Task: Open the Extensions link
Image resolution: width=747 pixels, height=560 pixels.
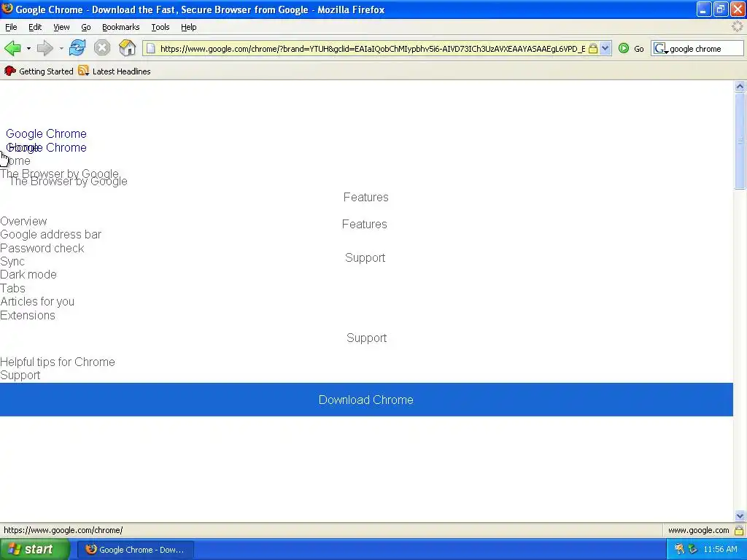Action: [x=28, y=315]
